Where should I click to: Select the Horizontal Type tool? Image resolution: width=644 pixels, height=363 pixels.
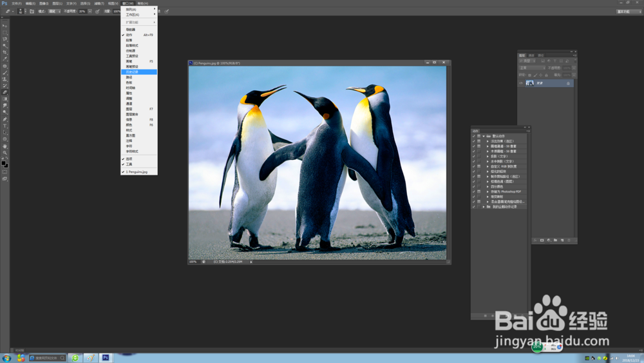click(x=5, y=126)
